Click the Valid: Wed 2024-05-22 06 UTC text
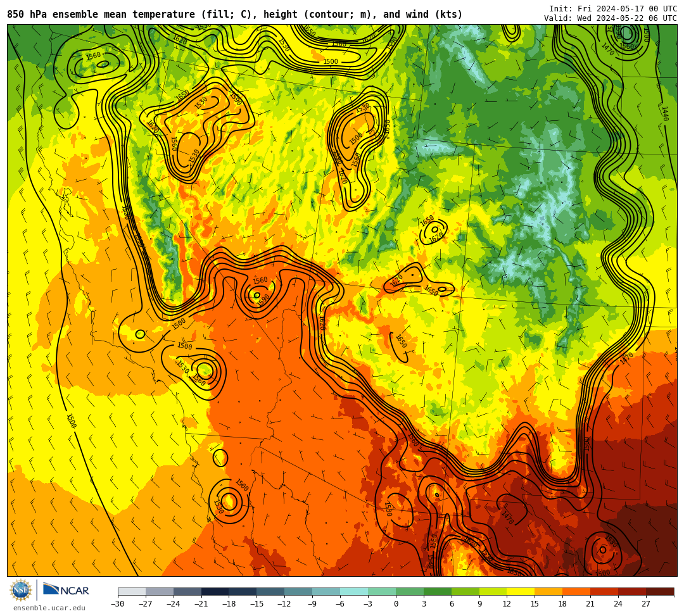Viewport: 684px width, 616px height. (x=611, y=18)
